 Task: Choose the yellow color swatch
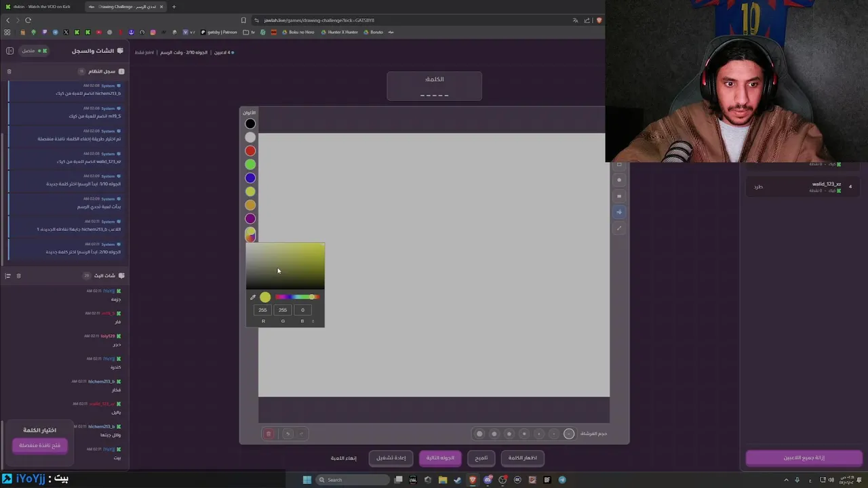click(250, 191)
